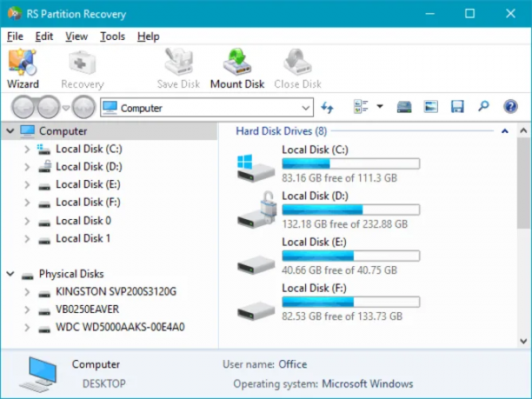The width and height of the screenshot is (532, 399).
Task: Select VB0250EAVER disk
Action: (88, 309)
